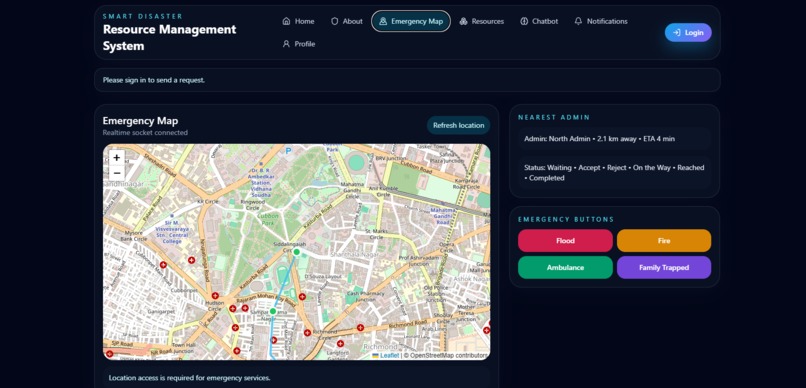The height and width of the screenshot is (388, 806).
Task: Click the shield icon beside About
Action: pos(335,21)
